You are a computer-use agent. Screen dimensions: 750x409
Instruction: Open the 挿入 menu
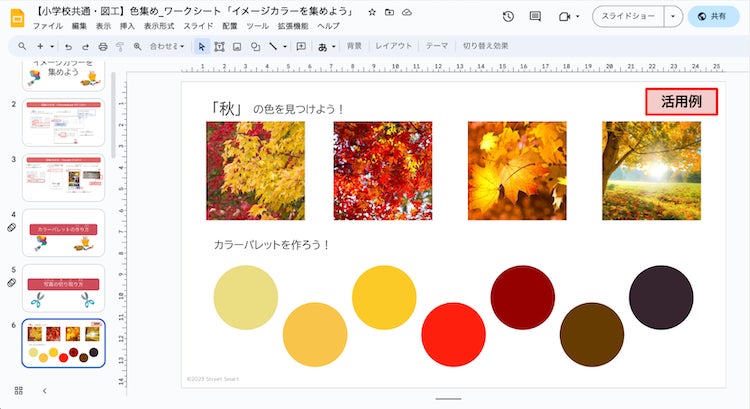click(x=127, y=26)
